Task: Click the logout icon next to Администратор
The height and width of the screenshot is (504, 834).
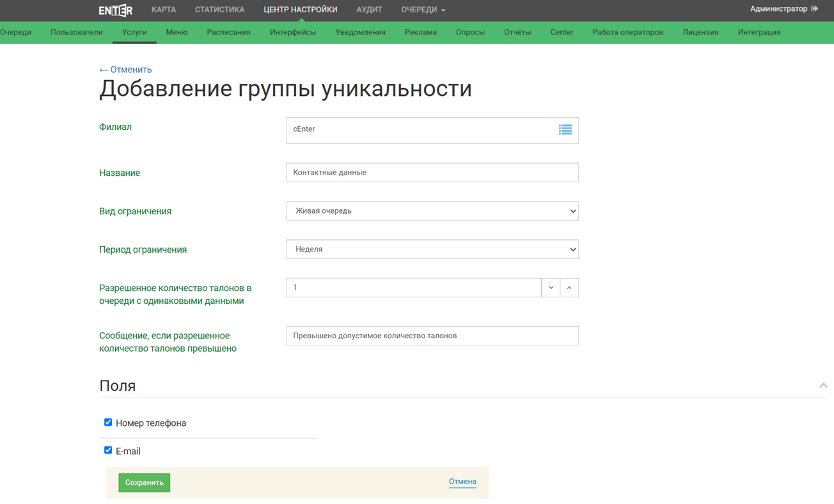Action: (814, 9)
